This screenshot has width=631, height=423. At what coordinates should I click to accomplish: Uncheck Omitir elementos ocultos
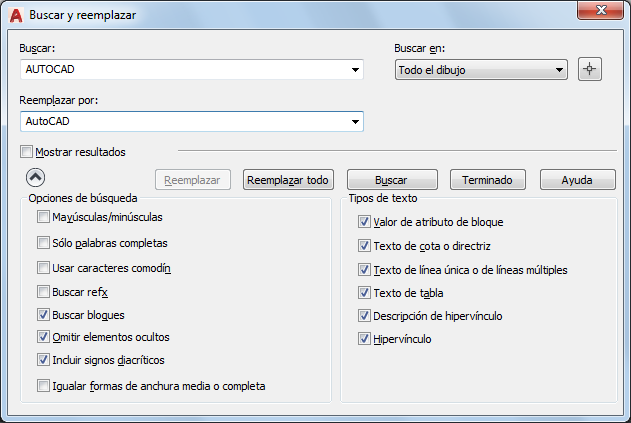[43, 336]
